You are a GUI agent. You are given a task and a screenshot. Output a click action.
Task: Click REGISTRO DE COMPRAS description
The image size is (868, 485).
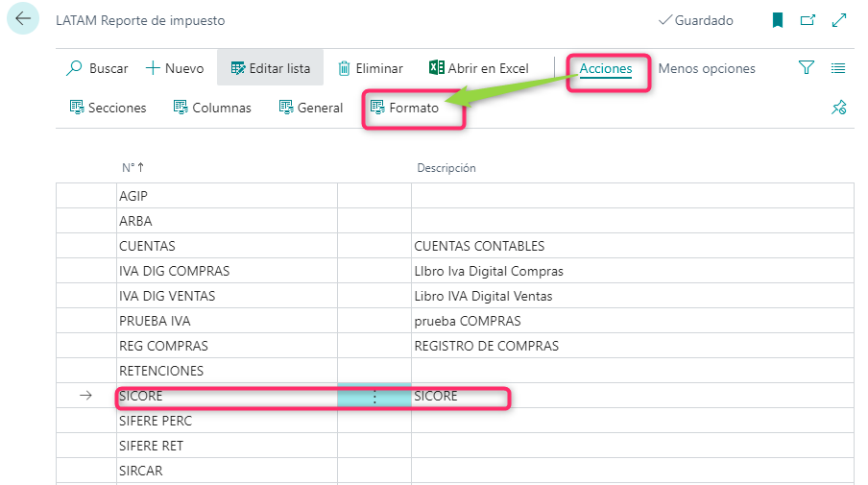point(487,346)
